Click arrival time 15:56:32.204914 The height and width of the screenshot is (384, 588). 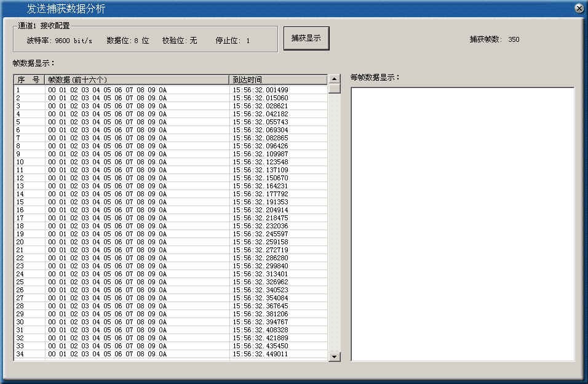pyautogui.click(x=261, y=210)
